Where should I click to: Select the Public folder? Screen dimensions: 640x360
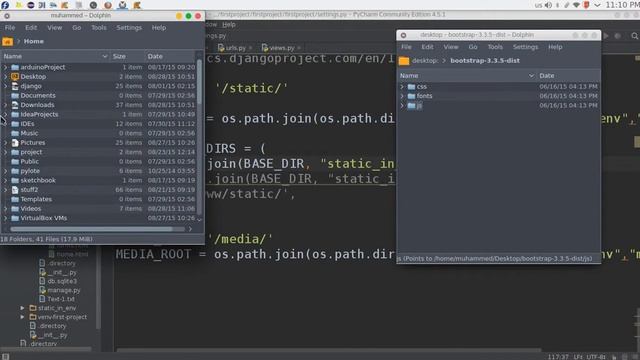(29, 161)
